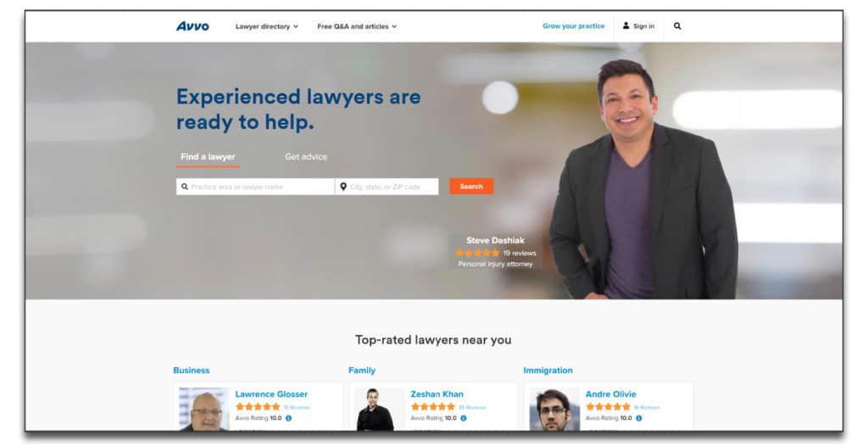Screen dimensions: 868x447
Task: Switch to the Get advice tab
Action: 305,157
